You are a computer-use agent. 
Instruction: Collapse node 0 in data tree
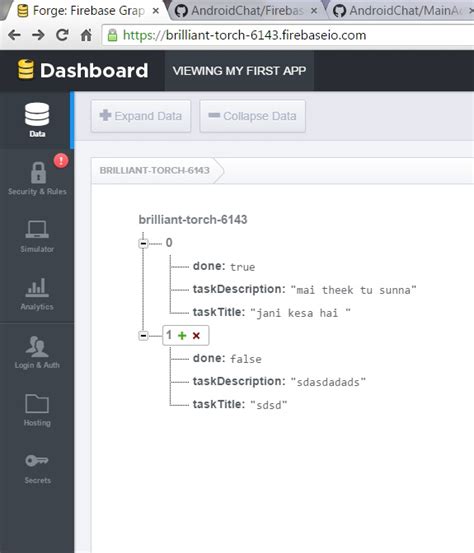click(143, 243)
